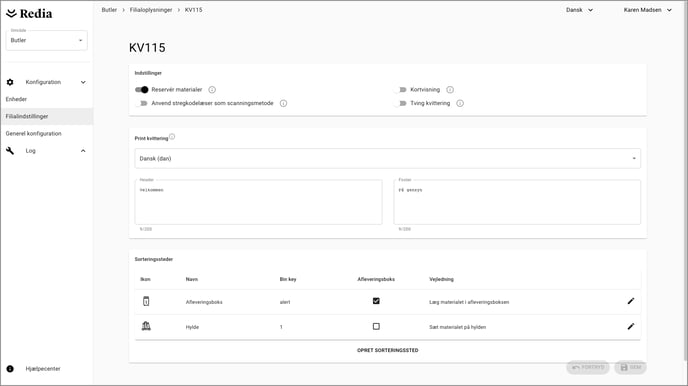Click the Hjælpecenter info icon
Image resolution: width=688 pixels, height=386 pixels.
[x=10, y=368]
